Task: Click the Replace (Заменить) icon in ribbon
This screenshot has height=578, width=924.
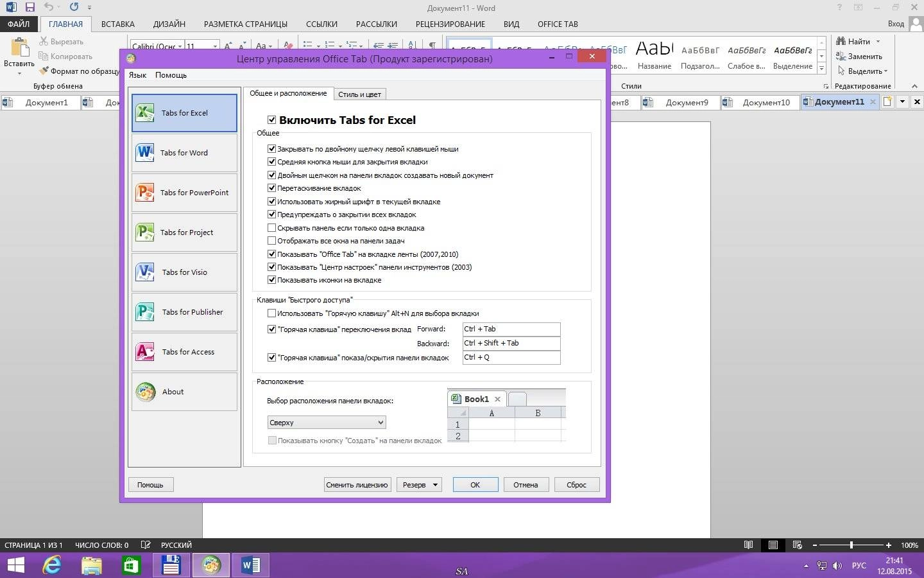Action: [x=841, y=57]
